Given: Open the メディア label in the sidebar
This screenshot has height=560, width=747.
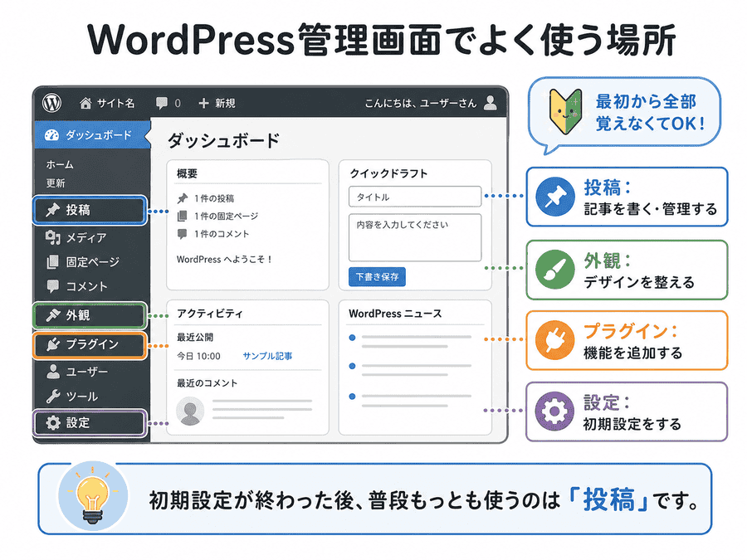Looking at the screenshot, I should [x=86, y=237].
